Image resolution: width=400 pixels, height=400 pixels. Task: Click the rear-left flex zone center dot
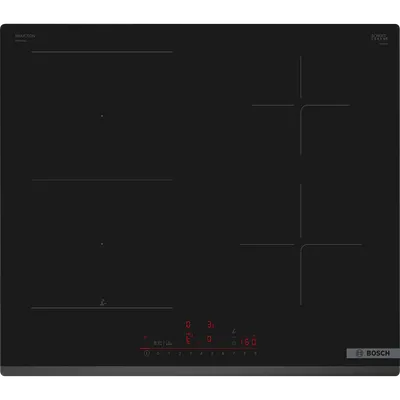(102, 116)
